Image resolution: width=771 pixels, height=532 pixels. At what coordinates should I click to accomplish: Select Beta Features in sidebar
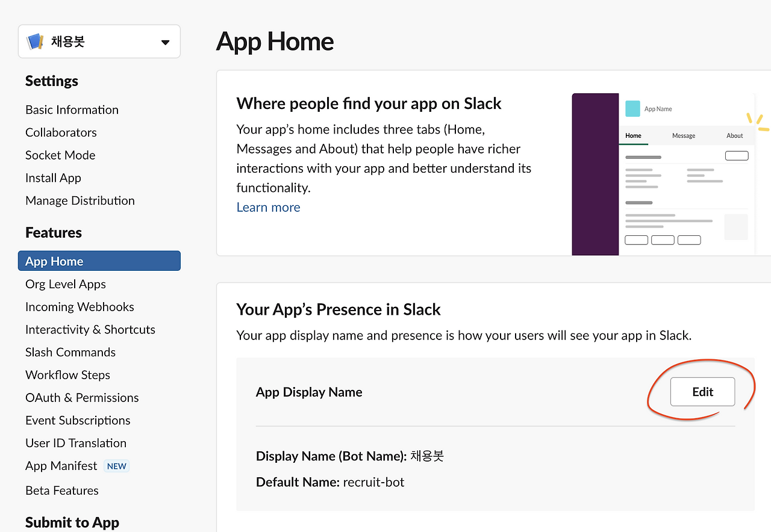[62, 490]
